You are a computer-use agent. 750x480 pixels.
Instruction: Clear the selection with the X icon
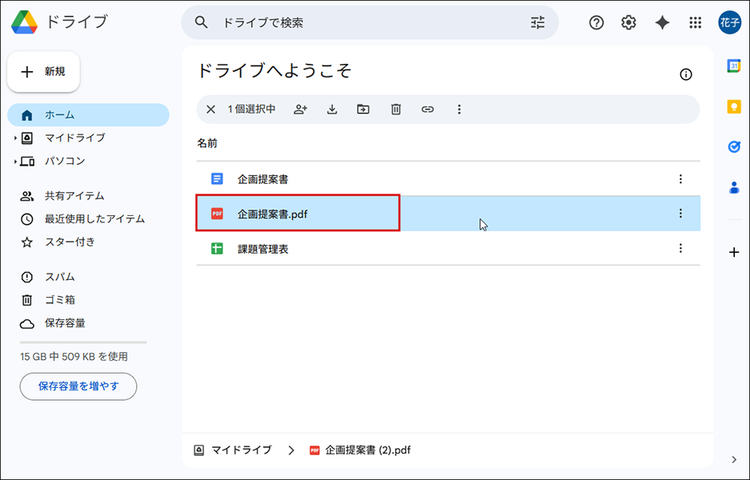click(x=210, y=109)
